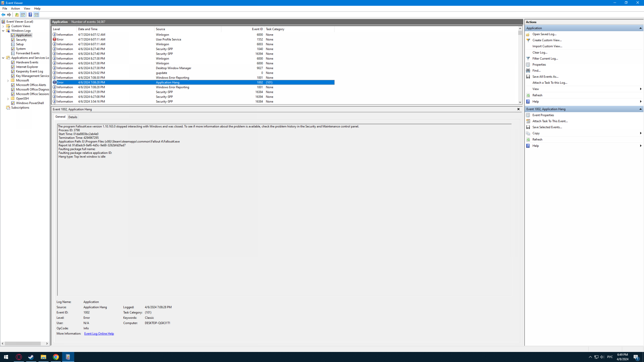Viewport: 644px width, 362px height.
Task: Open the Event Log Online Help link
Action: pyautogui.click(x=99, y=334)
